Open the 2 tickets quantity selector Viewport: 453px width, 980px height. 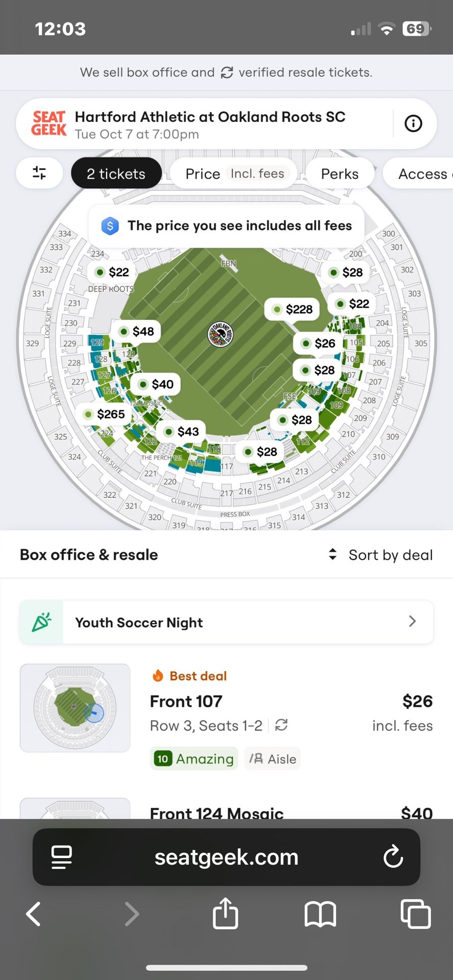116,174
